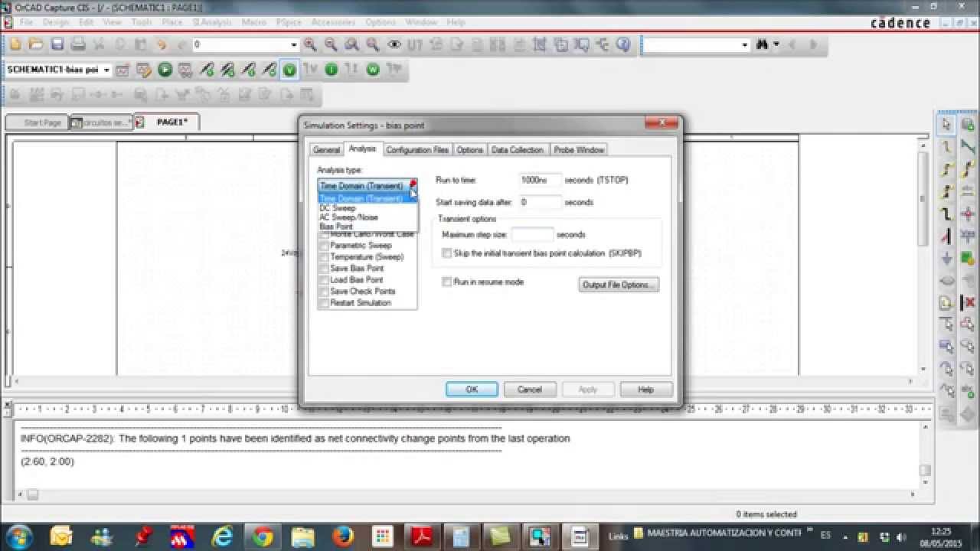The image size is (980, 551).
Task: Open Output File Options
Action: click(x=619, y=285)
